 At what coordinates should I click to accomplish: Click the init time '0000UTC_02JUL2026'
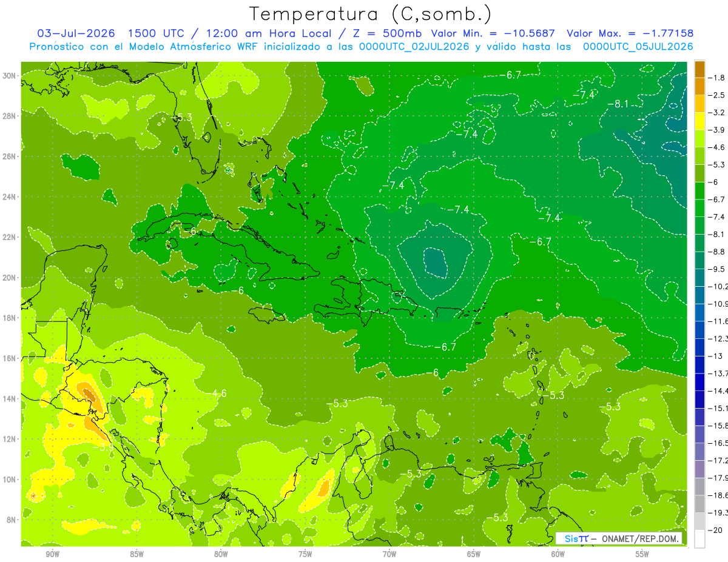point(414,47)
